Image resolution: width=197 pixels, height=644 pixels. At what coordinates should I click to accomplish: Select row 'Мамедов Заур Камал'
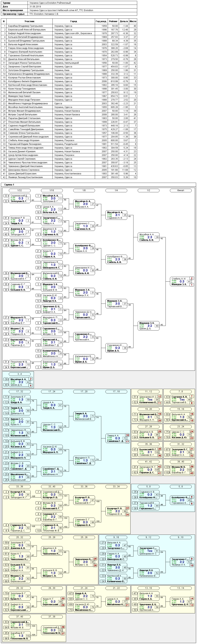pyautogui.click(x=69, y=96)
